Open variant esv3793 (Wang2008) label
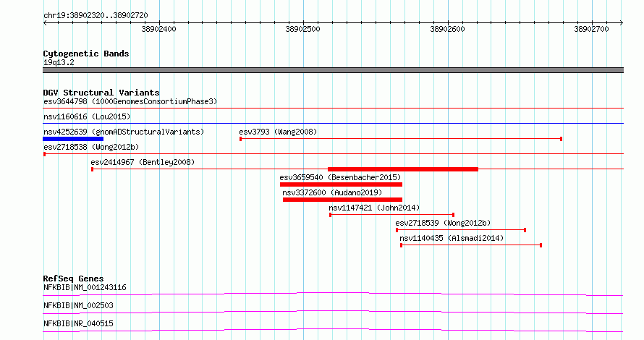The height and width of the screenshot is (340, 644). tap(278, 132)
